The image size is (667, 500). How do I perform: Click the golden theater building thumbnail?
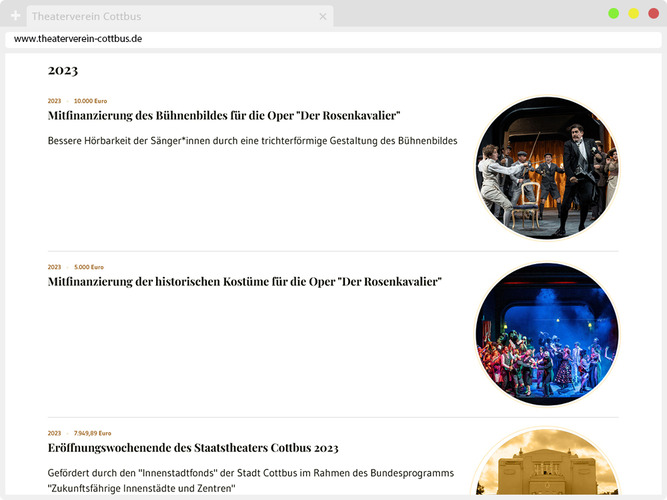tap(546, 470)
